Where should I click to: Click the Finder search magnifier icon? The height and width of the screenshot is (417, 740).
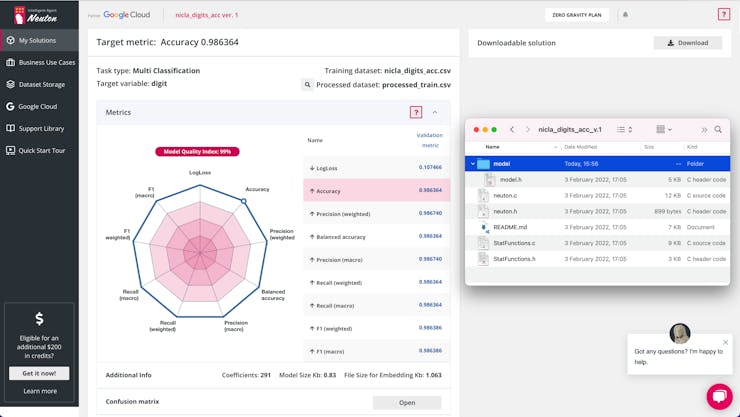pos(718,130)
